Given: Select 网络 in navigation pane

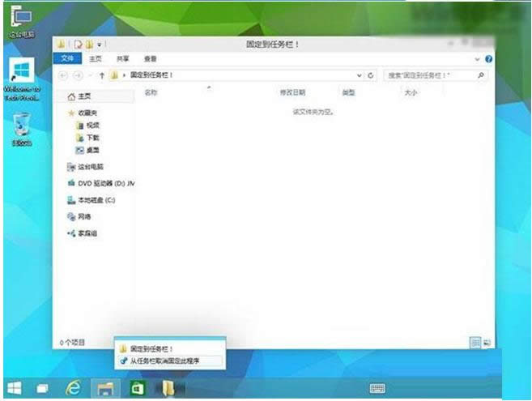Looking at the screenshot, I should click(79, 216).
